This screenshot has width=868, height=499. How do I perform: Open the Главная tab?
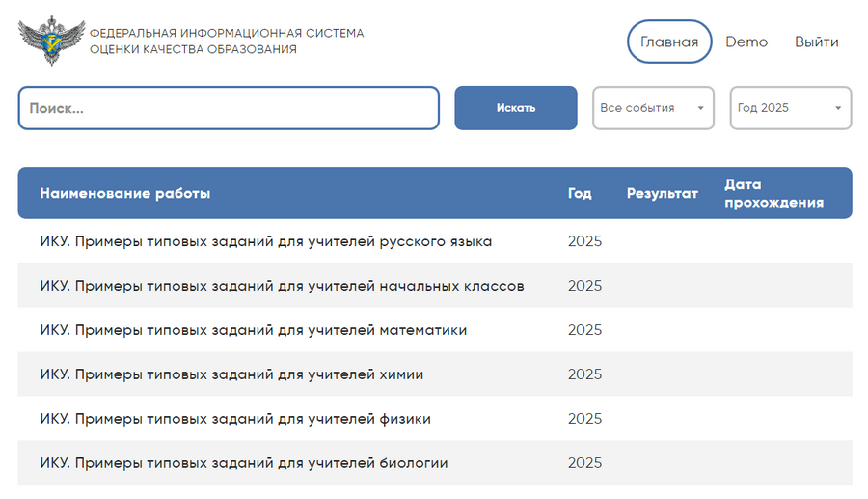click(x=668, y=42)
